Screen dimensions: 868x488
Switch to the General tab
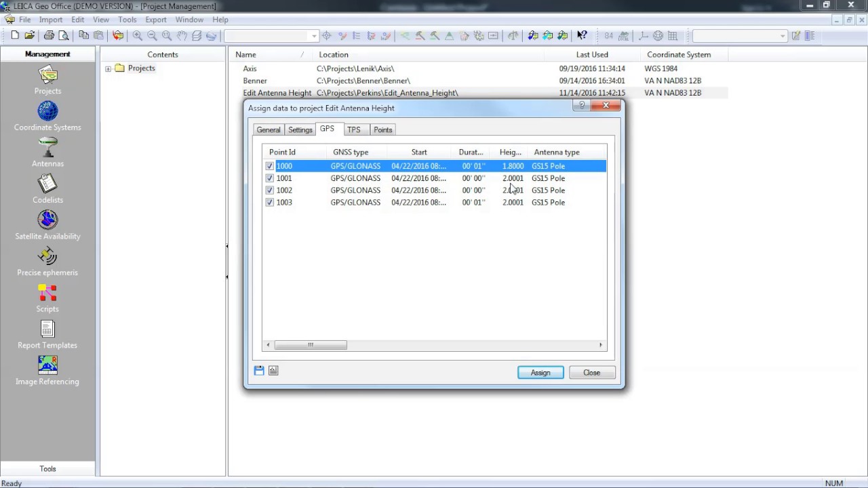click(269, 129)
